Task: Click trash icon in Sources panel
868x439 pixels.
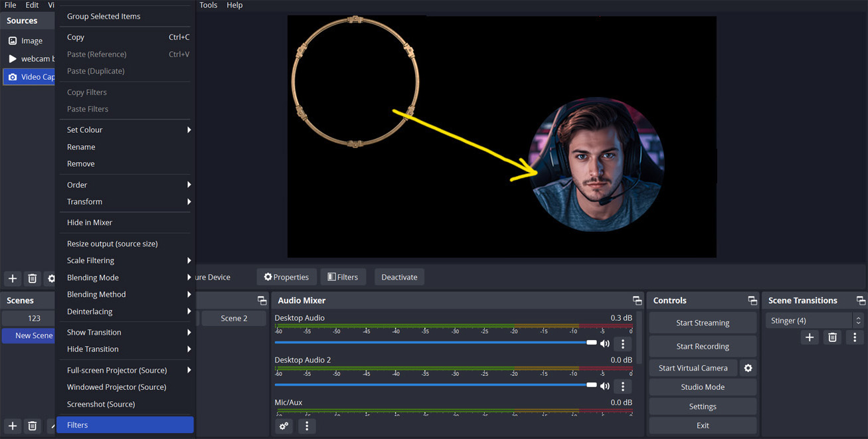Action: tap(32, 278)
